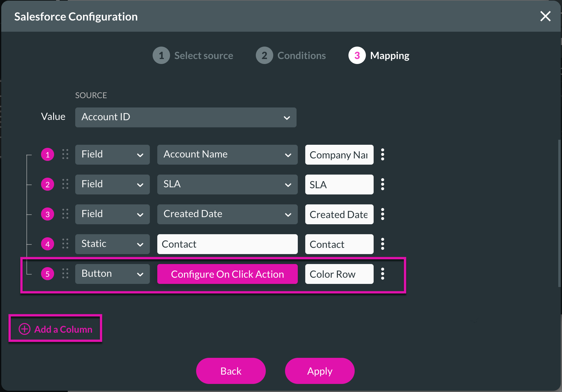Select step 3 Mapping

tap(379, 56)
